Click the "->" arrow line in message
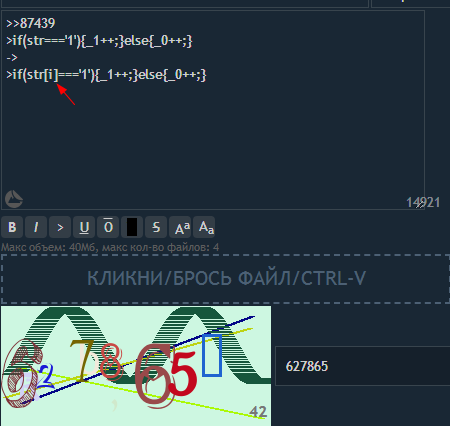 point(12,58)
